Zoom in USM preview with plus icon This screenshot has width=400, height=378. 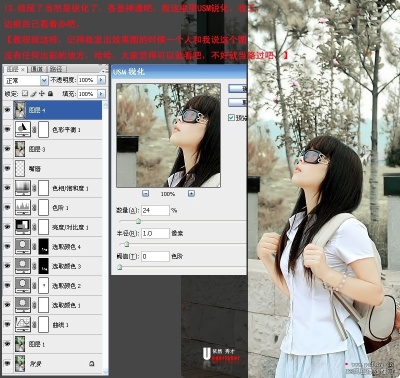click(191, 193)
